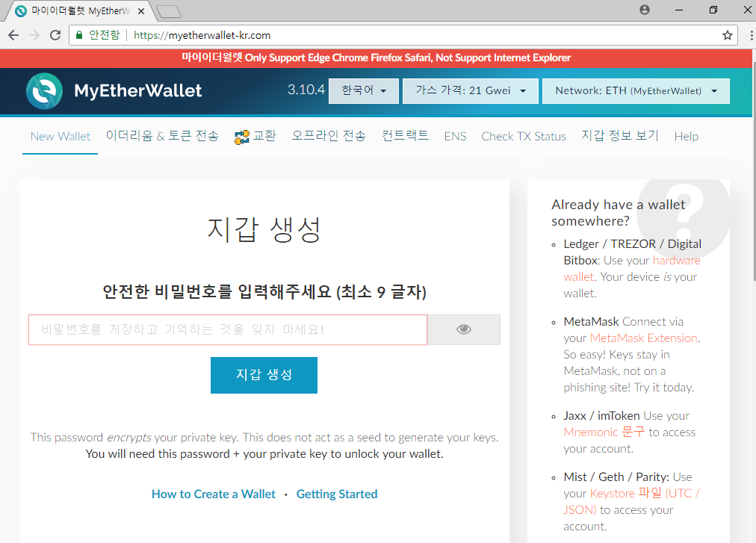
Task: Open a new browser tab
Action: (170, 11)
